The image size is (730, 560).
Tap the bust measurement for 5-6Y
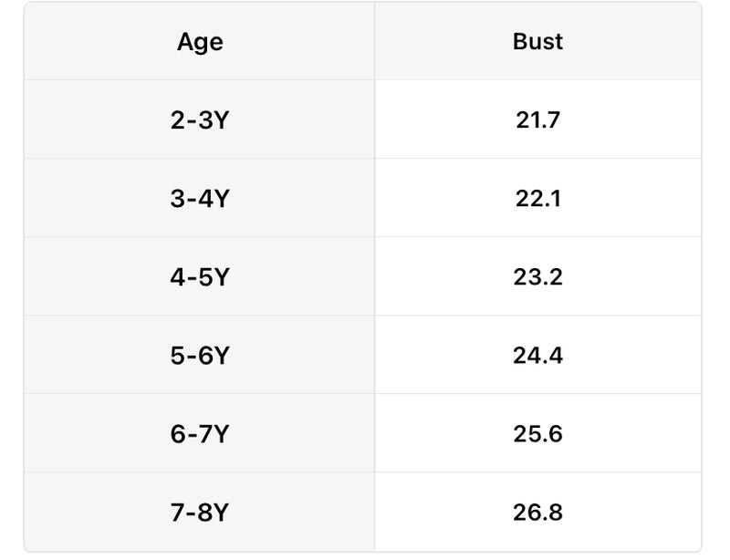pyautogui.click(x=537, y=355)
